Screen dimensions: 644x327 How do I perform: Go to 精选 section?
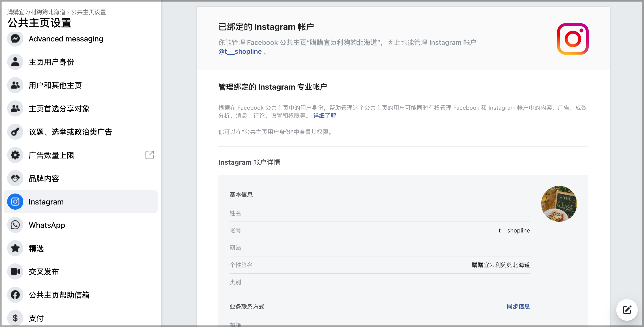coord(81,248)
